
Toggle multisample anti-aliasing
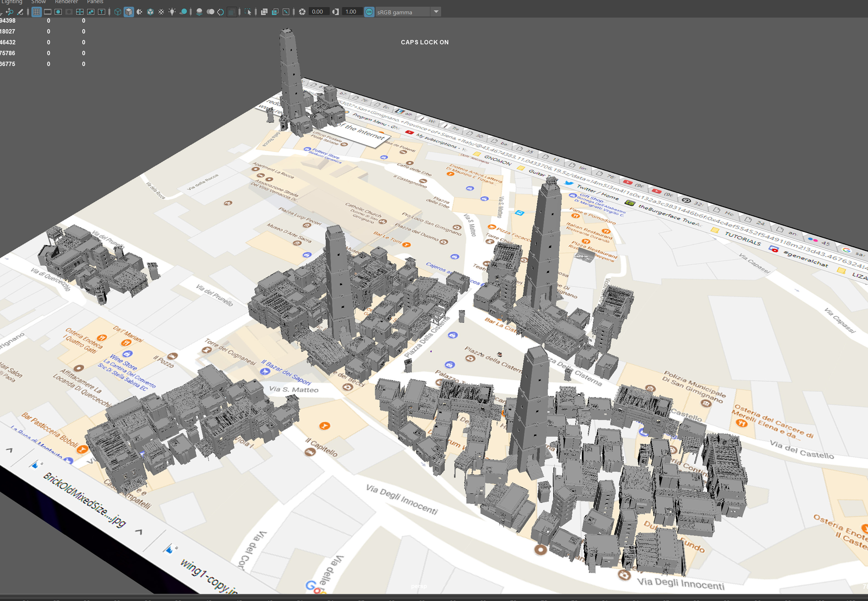coord(221,12)
